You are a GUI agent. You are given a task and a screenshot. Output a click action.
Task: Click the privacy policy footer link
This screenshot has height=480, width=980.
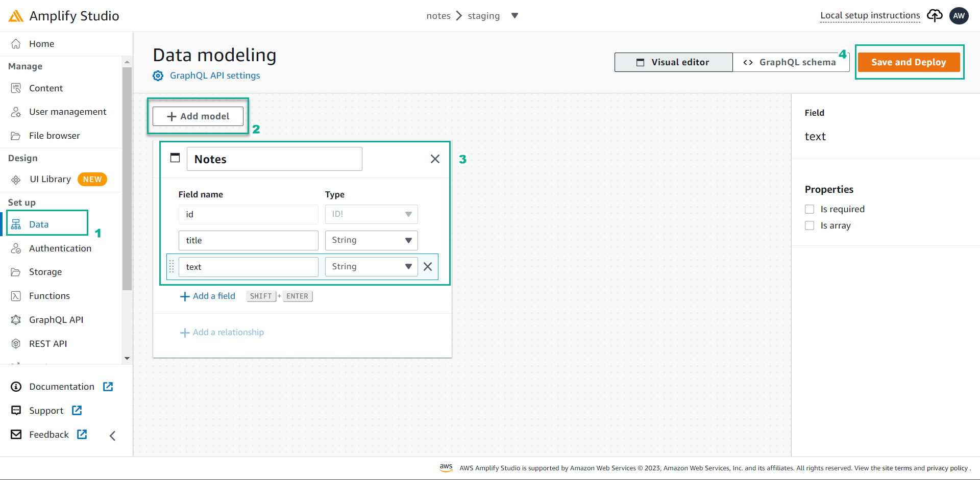(x=947, y=468)
